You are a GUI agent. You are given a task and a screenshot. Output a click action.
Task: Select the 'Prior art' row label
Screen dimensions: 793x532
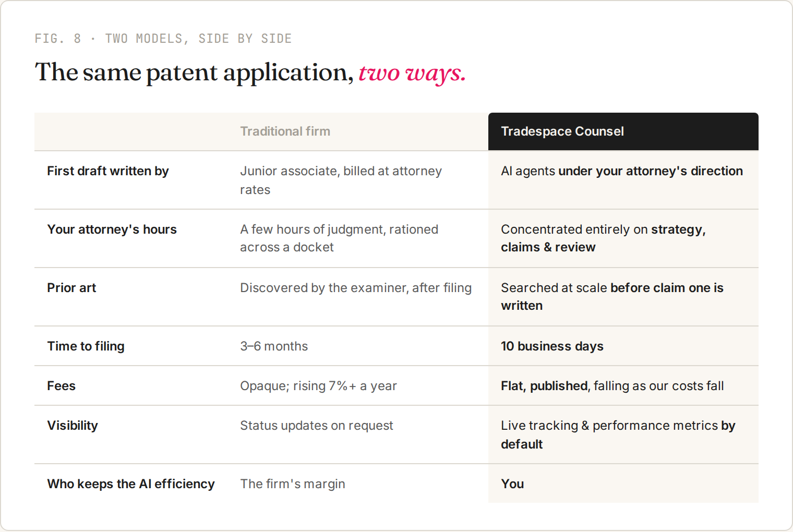click(x=71, y=288)
